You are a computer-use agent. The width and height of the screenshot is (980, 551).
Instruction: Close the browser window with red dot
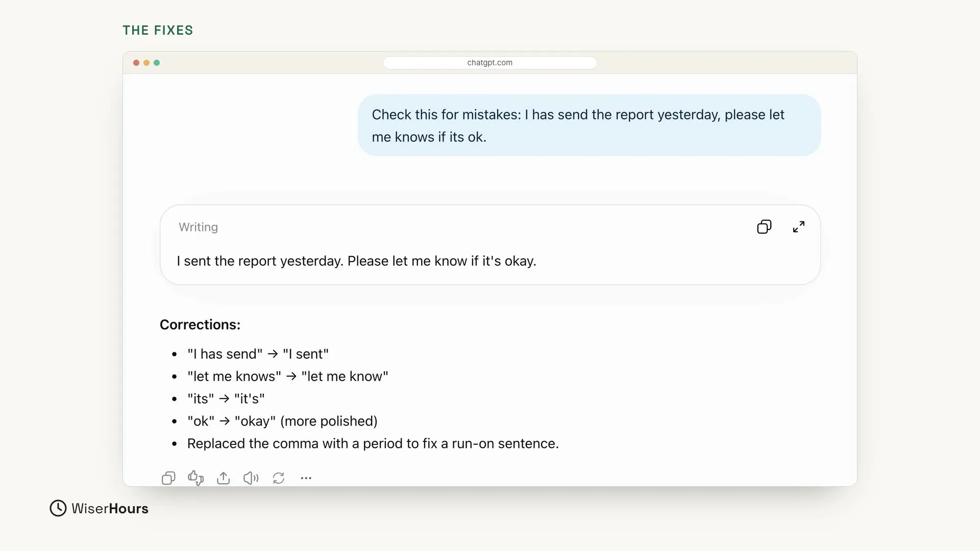coord(136,63)
